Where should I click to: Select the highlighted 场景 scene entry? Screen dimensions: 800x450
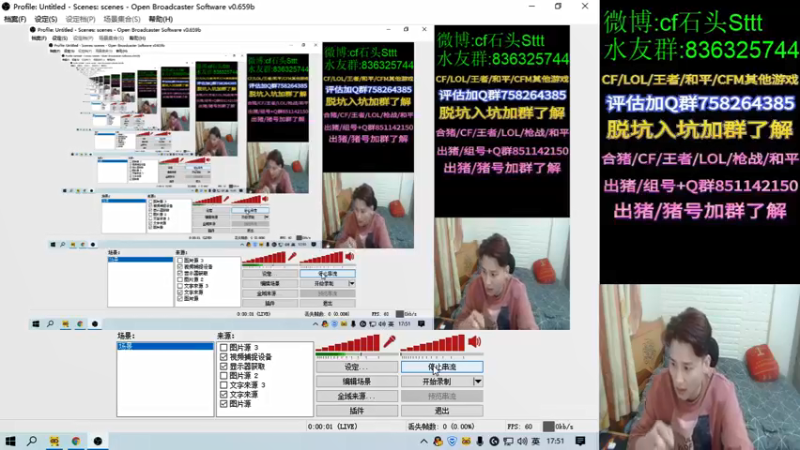[165, 346]
